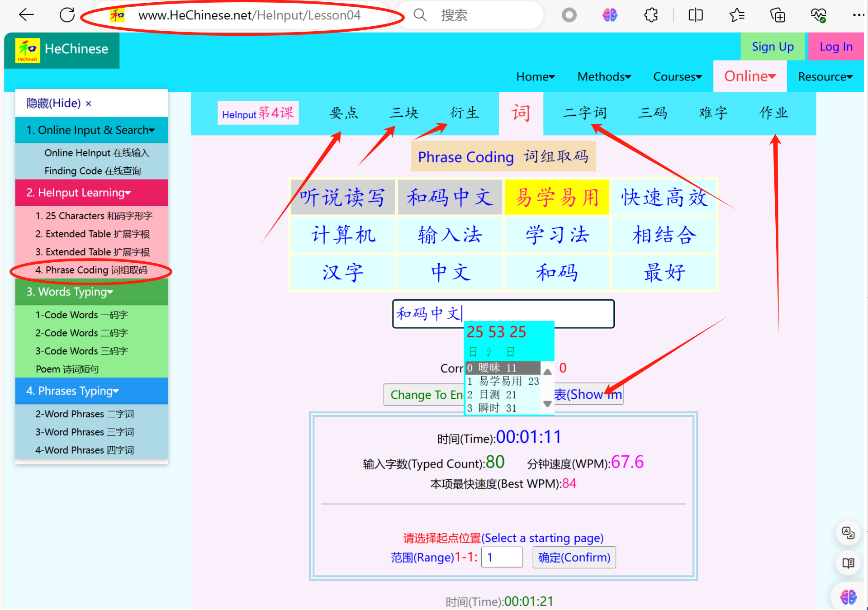Viewport: 868px width, 610px height.
Task: Open the browser three-dot menu
Action: click(858, 15)
